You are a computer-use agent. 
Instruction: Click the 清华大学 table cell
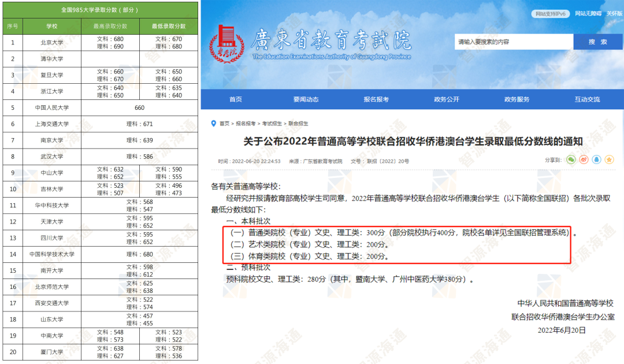click(x=52, y=59)
